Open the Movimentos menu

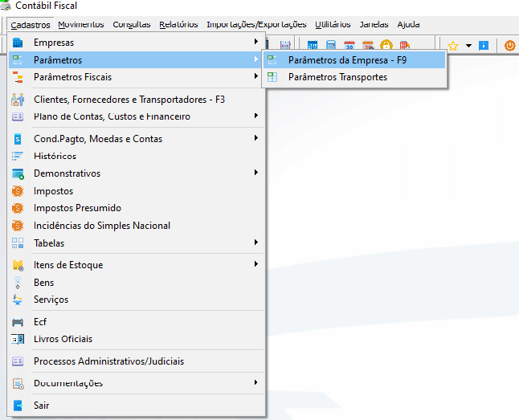tap(81, 24)
